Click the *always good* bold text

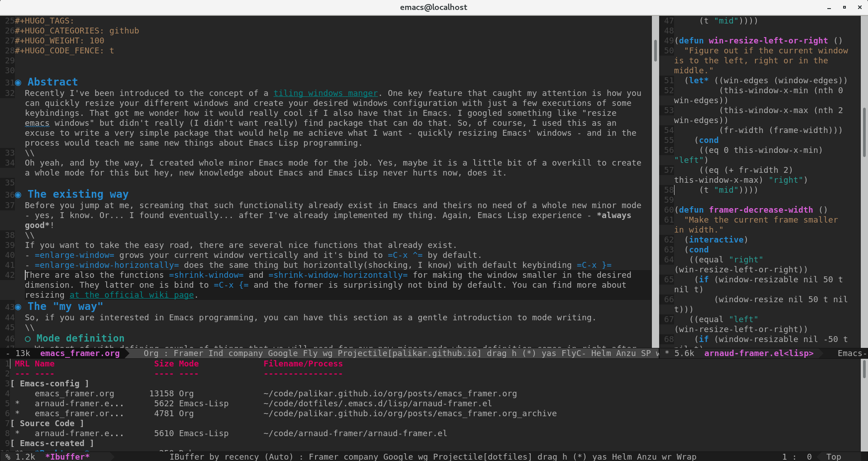[613, 215]
